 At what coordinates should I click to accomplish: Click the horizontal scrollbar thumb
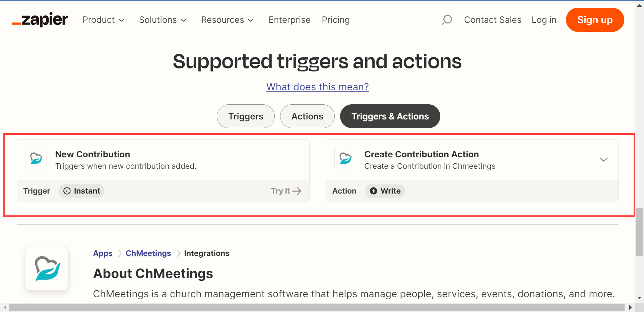tap(317, 307)
